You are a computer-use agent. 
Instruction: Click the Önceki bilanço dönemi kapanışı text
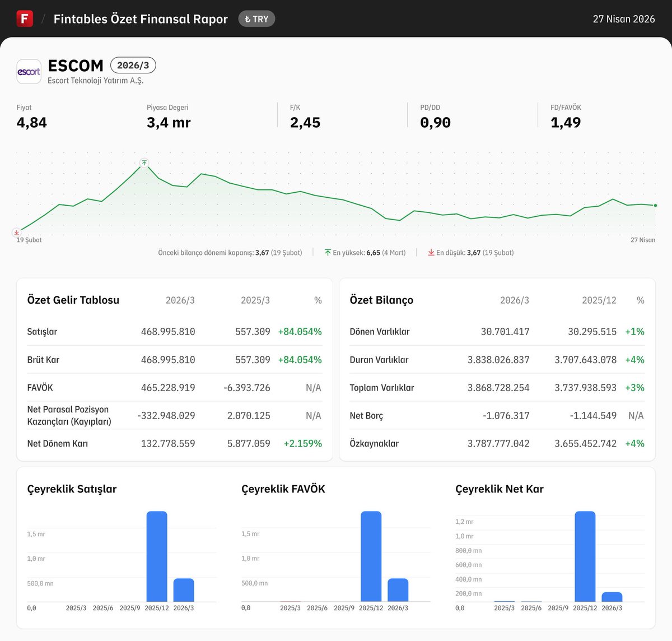pyautogui.click(x=230, y=253)
